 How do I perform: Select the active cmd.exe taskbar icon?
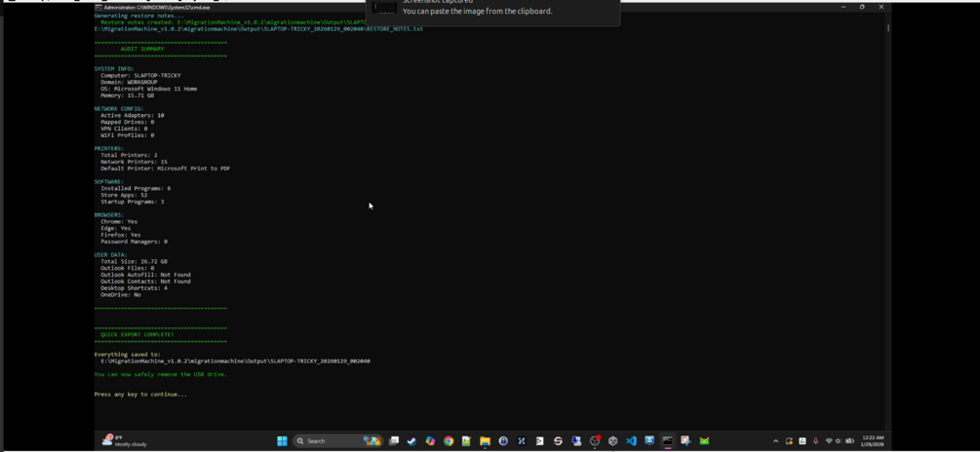tap(668, 440)
